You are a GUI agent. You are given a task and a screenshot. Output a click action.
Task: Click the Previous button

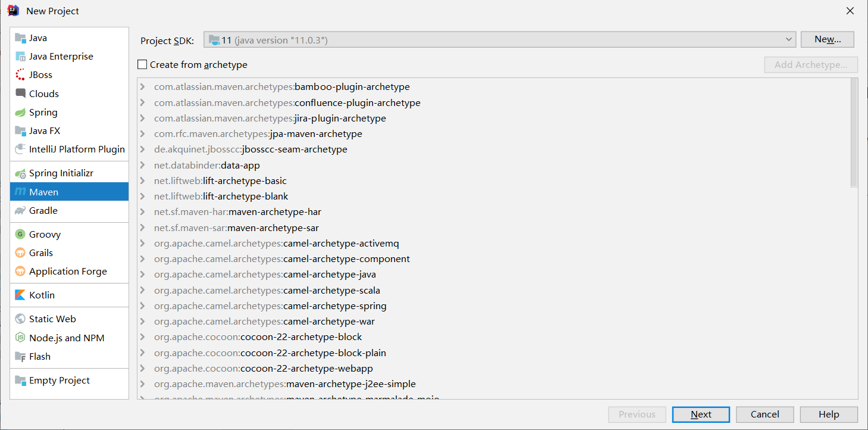click(x=637, y=415)
